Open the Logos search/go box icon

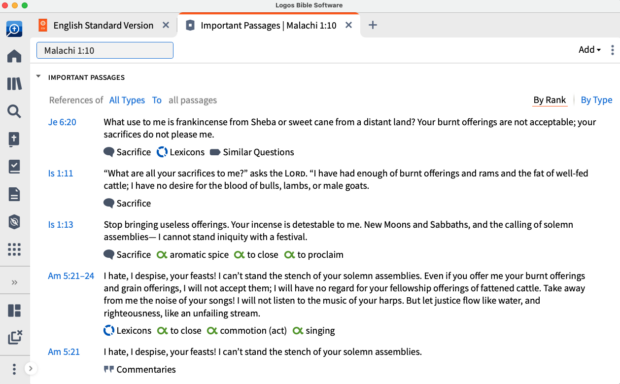(x=14, y=29)
